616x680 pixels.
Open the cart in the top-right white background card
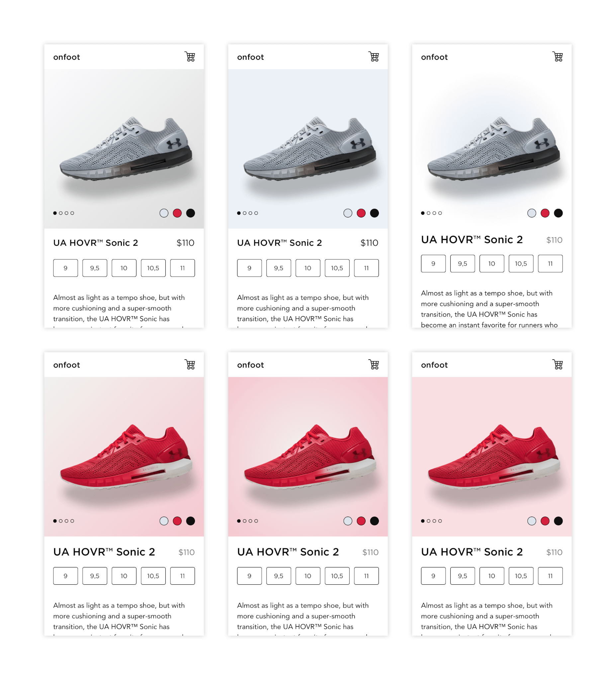click(x=558, y=57)
